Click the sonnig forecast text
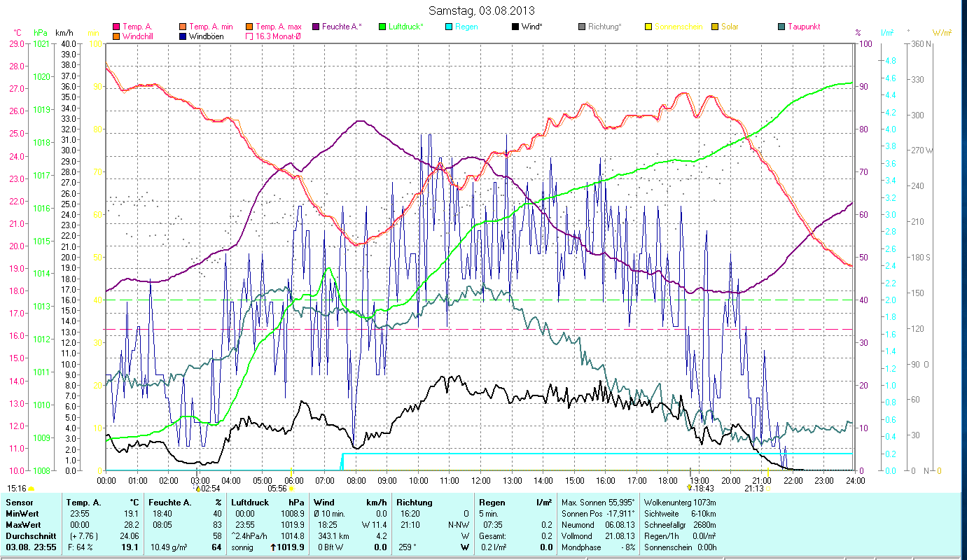Image resolution: width=967 pixels, height=560 pixels. coord(242,547)
